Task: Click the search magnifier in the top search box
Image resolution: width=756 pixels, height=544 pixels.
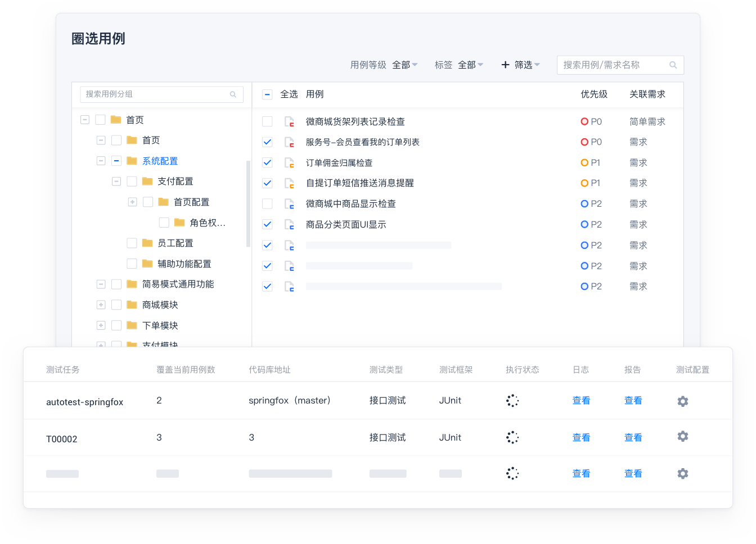Action: [x=673, y=65]
